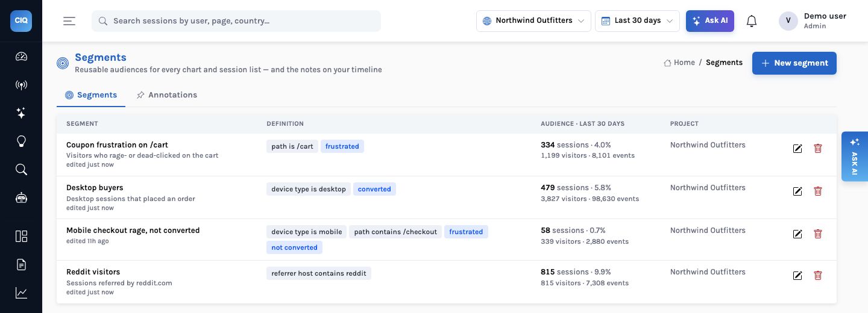Open the Northwind Outfitters project dropdown
Image resolution: width=868 pixels, height=313 pixels.
533,21
